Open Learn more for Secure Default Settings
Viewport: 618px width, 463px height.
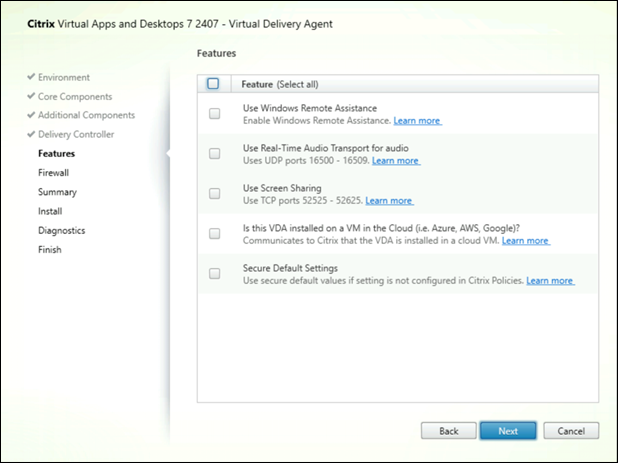coord(550,281)
